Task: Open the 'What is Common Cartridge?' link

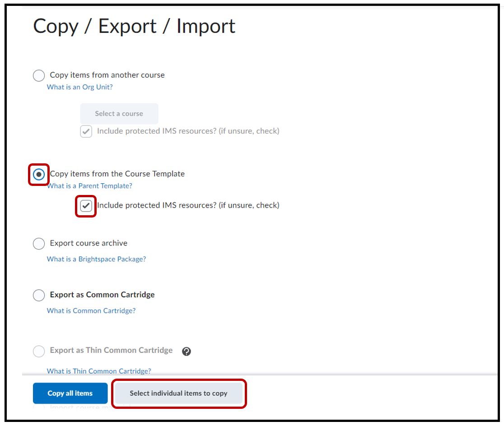Action: 91,310
